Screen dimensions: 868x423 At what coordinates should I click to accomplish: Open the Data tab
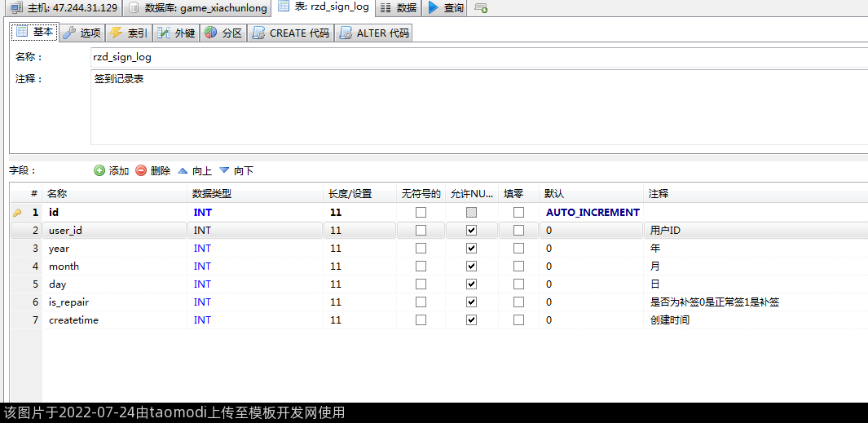pos(399,8)
